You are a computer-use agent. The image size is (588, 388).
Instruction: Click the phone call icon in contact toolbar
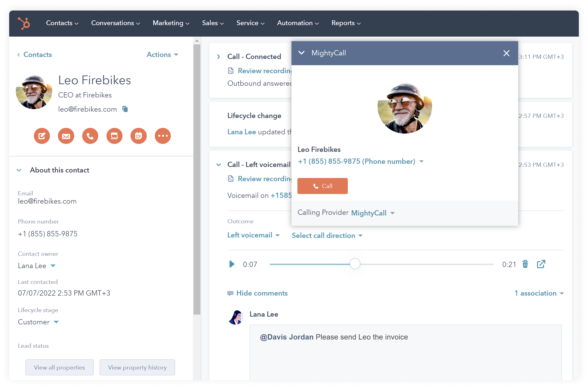90,135
